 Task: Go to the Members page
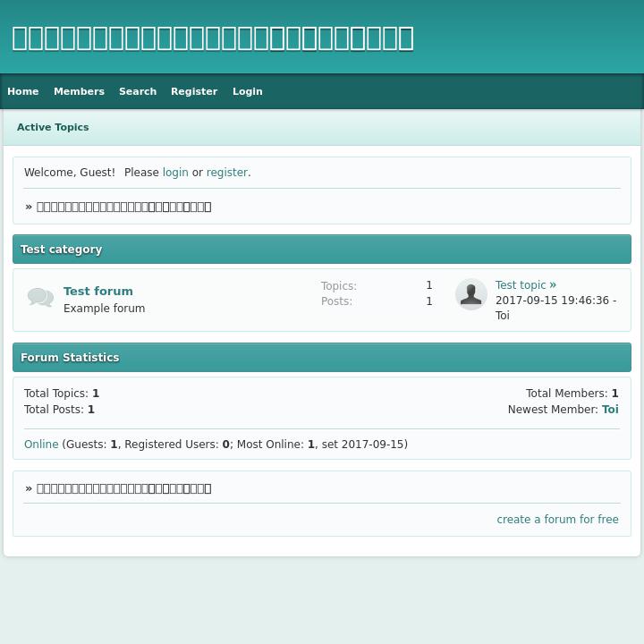79,91
